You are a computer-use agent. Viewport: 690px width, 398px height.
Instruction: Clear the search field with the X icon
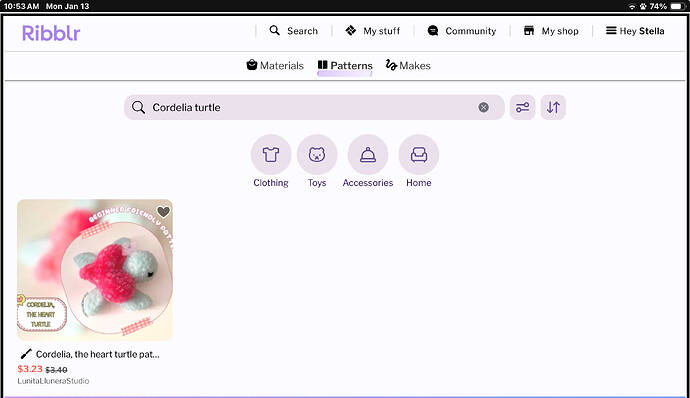483,107
